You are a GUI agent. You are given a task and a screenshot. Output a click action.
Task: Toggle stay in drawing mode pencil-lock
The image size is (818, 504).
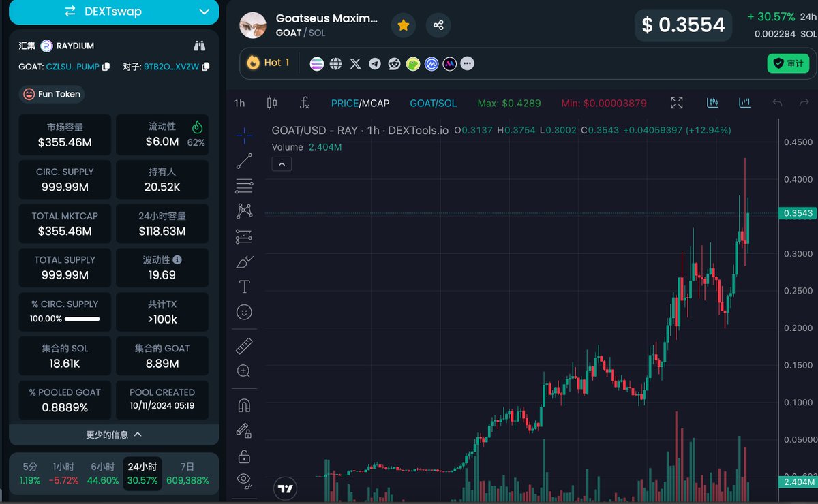[x=244, y=430]
